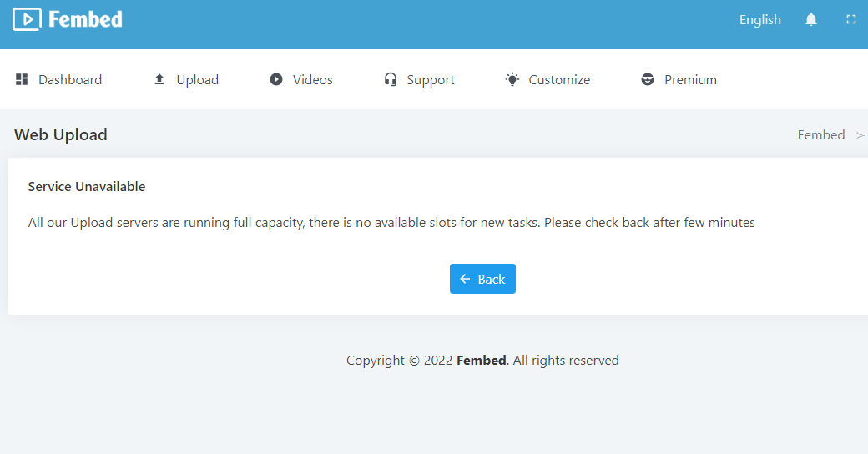
Task: Click bold Fembed in the copyright footer
Action: tap(481, 361)
